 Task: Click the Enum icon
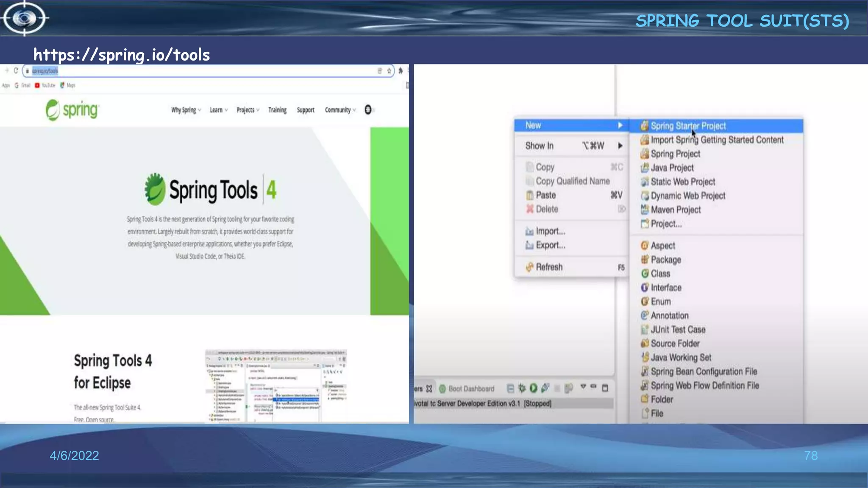[x=645, y=302]
